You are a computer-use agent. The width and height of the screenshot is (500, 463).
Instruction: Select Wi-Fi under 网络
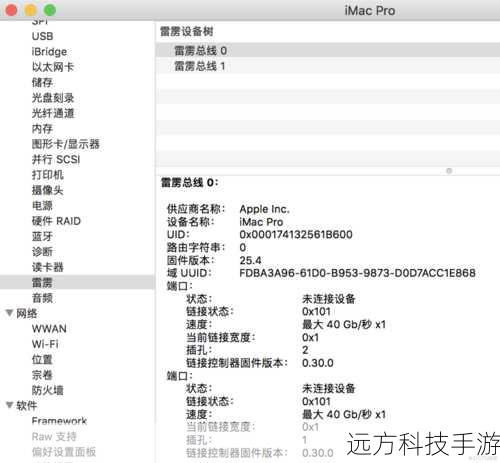point(45,344)
